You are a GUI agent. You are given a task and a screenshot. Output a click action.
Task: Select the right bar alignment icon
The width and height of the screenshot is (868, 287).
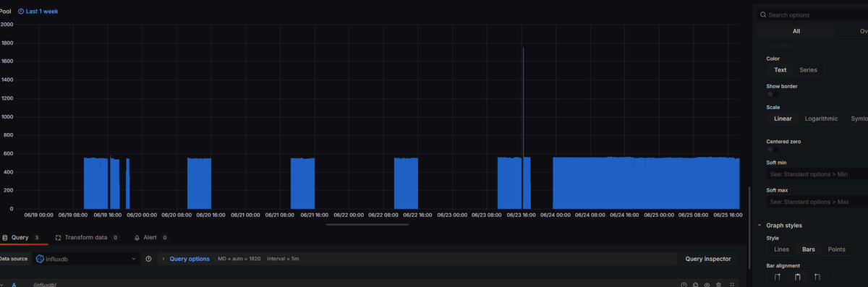[x=817, y=277]
